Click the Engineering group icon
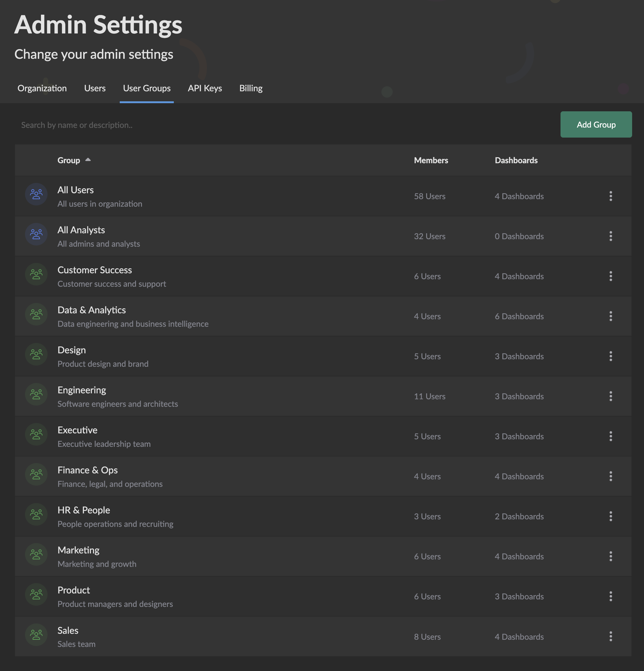The image size is (644, 671). [x=36, y=394]
